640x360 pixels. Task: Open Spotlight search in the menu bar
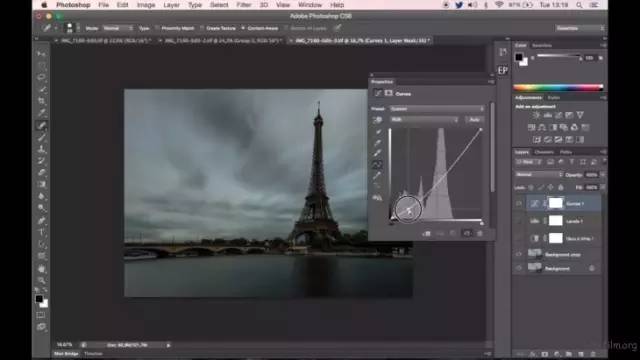coord(579,5)
